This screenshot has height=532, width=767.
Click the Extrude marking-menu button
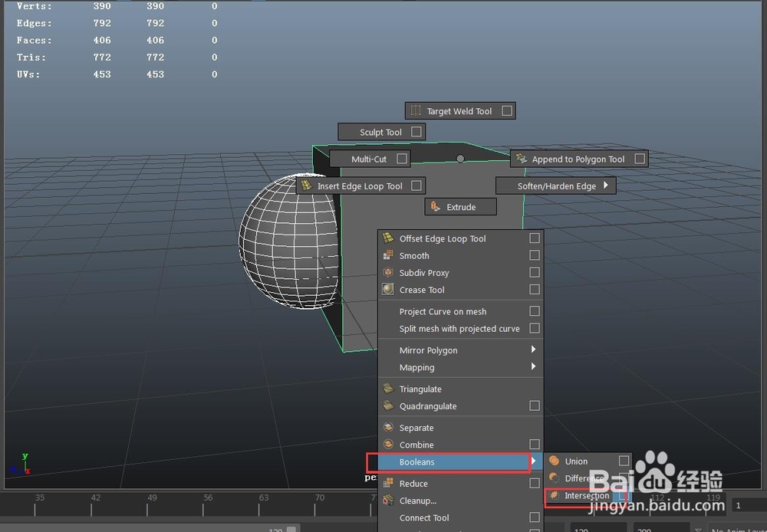460,206
